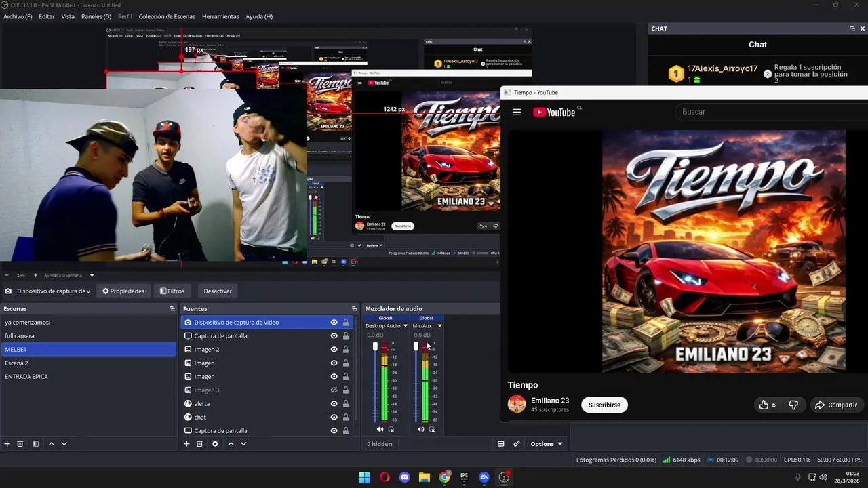Viewport: 868px width, 488px height.
Task: Open the Editar menu
Action: [x=47, y=16]
